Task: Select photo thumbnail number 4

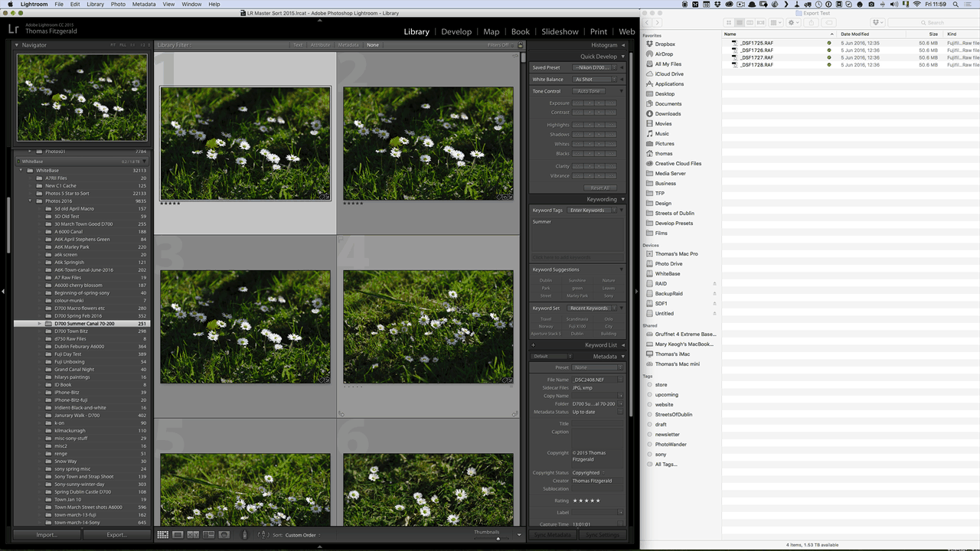Action: coord(428,327)
